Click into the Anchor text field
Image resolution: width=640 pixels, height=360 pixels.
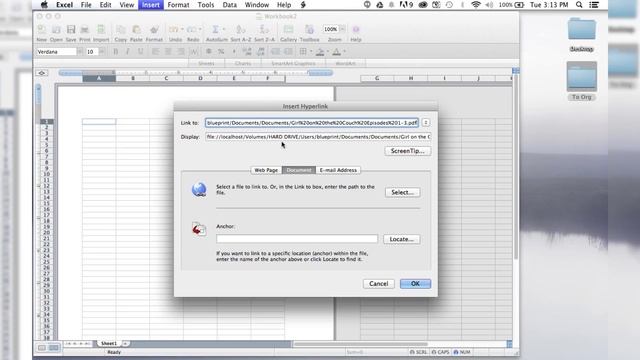click(x=297, y=239)
